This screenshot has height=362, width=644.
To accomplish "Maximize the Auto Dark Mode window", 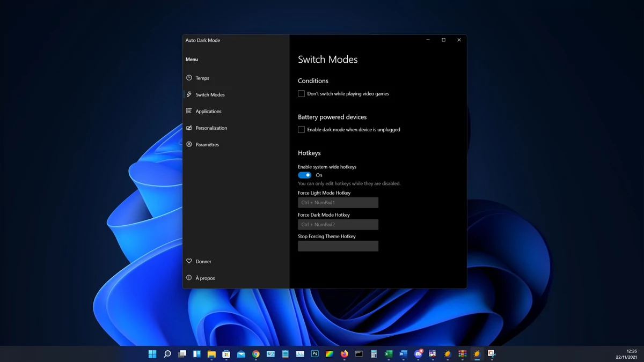I will pos(443,40).
